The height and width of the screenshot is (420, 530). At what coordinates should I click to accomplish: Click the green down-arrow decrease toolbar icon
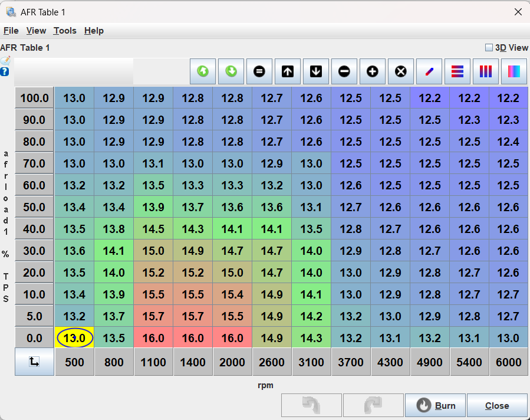pos(231,71)
